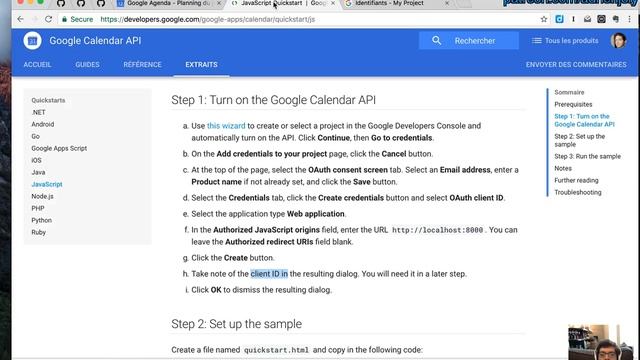This screenshot has width=640, height=360.
Task: Jump to Step 2: Set up the sample
Action: pyautogui.click(x=580, y=140)
